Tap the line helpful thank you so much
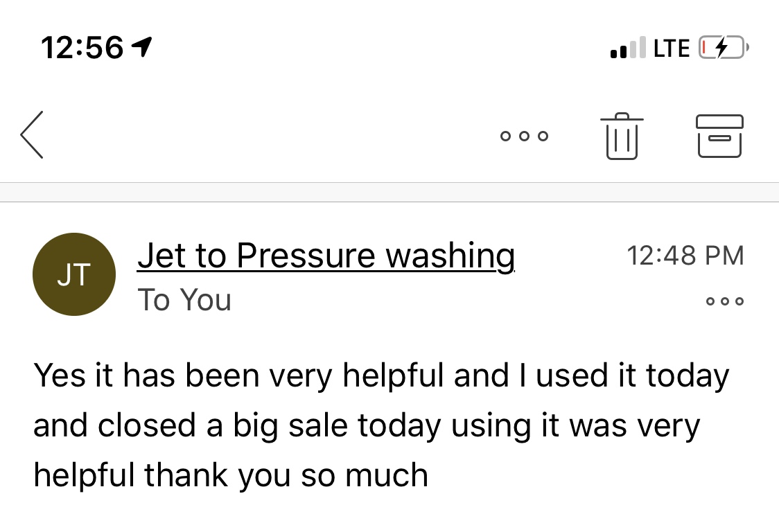 pos(230,475)
